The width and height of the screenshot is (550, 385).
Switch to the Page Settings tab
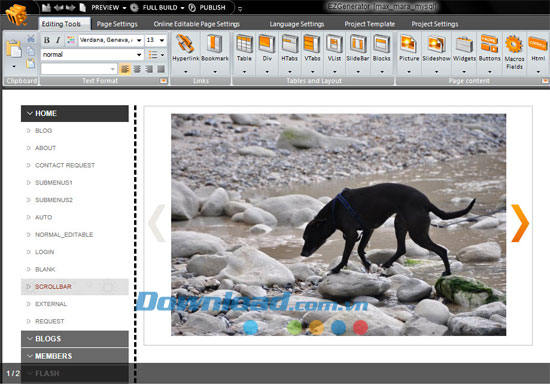point(117,24)
